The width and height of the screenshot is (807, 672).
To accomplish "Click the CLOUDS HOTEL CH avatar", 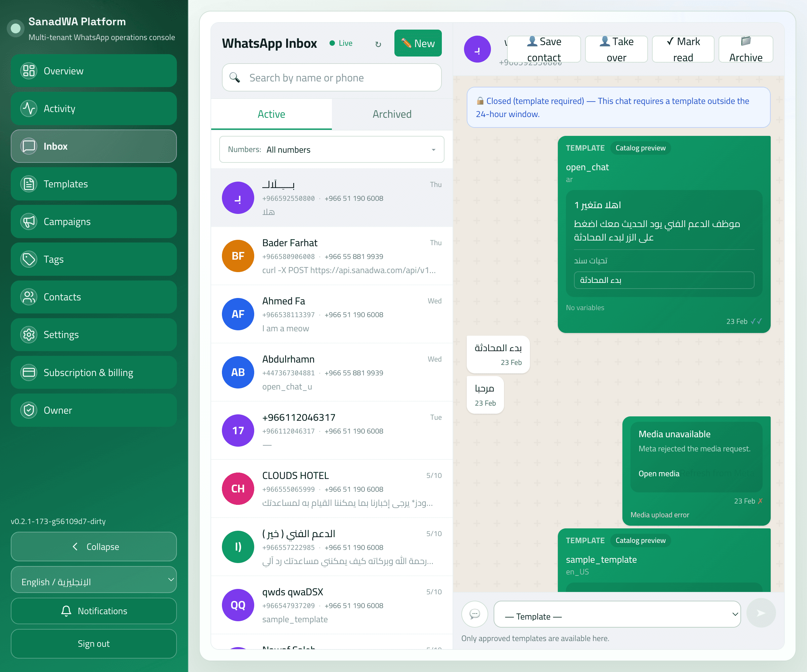I will pos(238,489).
